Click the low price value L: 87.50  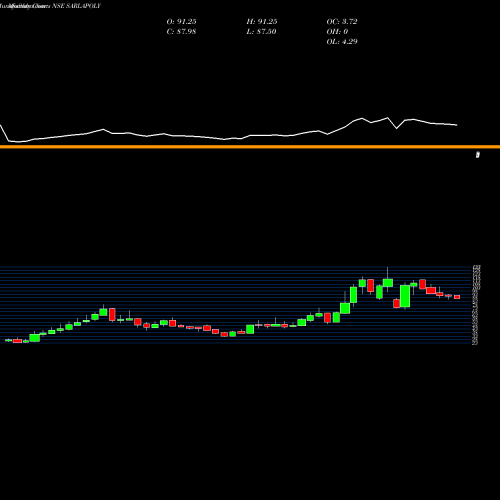pos(261,32)
